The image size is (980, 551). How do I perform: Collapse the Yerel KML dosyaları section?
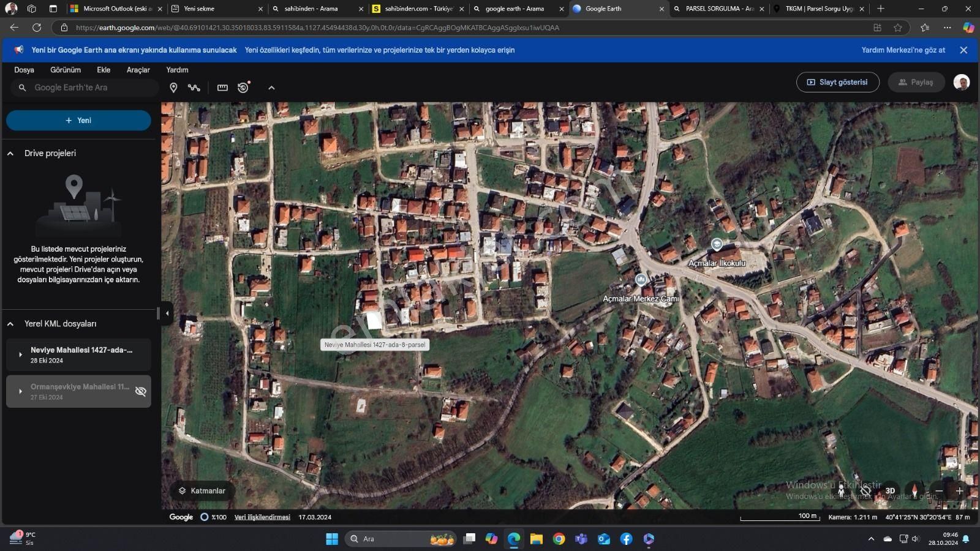point(10,324)
